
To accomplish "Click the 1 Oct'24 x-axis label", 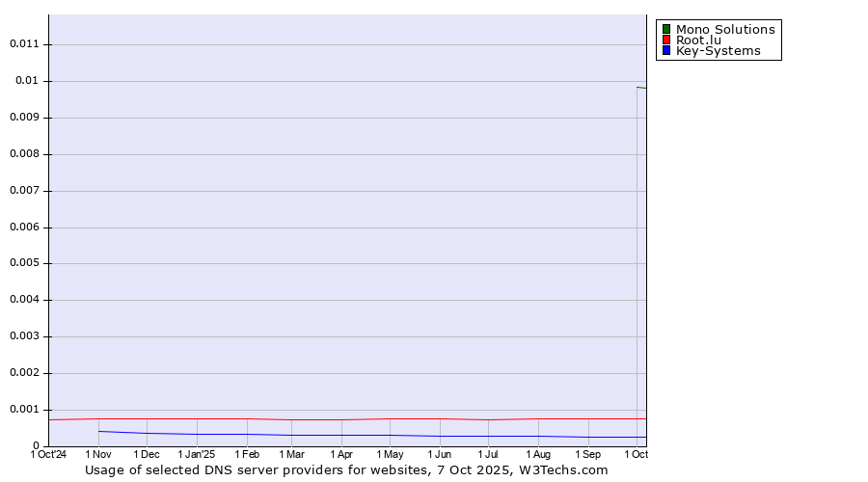I will (x=48, y=454).
